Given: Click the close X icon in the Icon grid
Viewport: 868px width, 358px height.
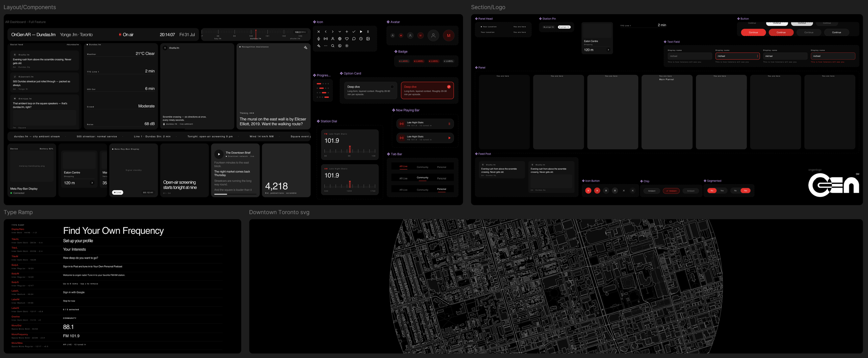Looking at the screenshot, I should pos(318,32).
